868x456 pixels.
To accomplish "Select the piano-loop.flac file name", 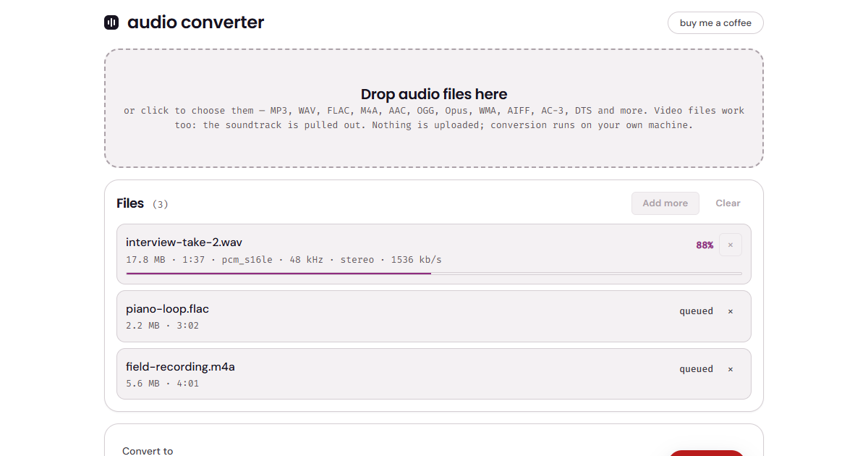I will pyautogui.click(x=167, y=309).
